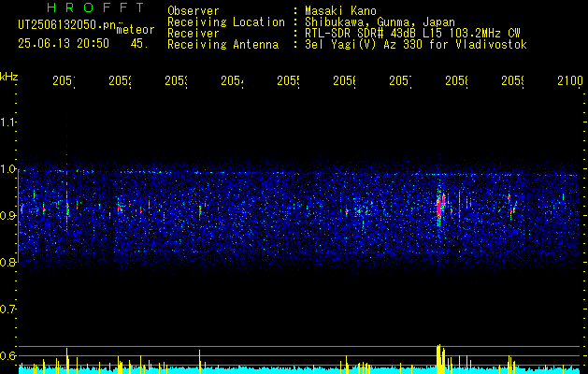The width and height of the screenshot is (588, 374).
Task: Click the large magenta meteor echo near 2058
Action: click(x=439, y=206)
